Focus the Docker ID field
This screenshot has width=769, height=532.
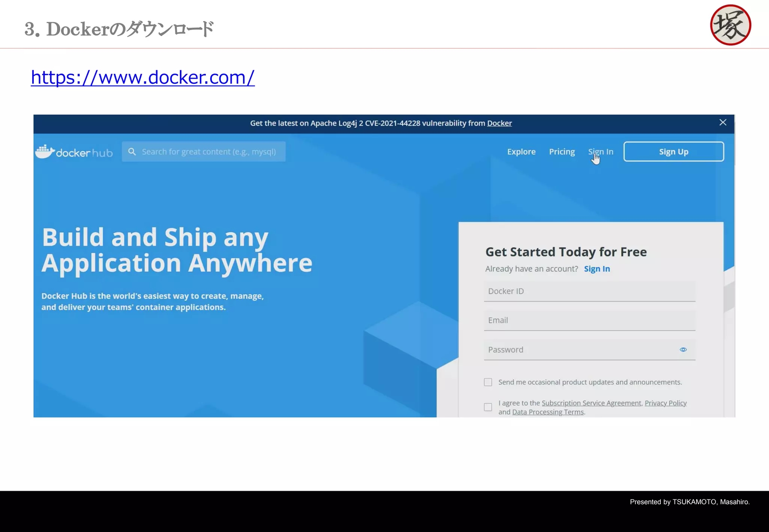tap(590, 291)
